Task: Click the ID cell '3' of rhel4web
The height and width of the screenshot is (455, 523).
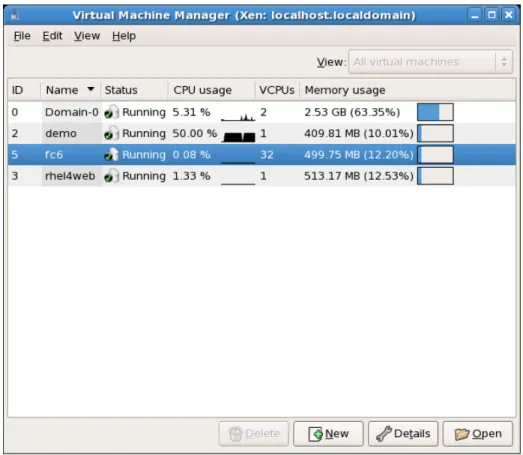Action: point(15,176)
